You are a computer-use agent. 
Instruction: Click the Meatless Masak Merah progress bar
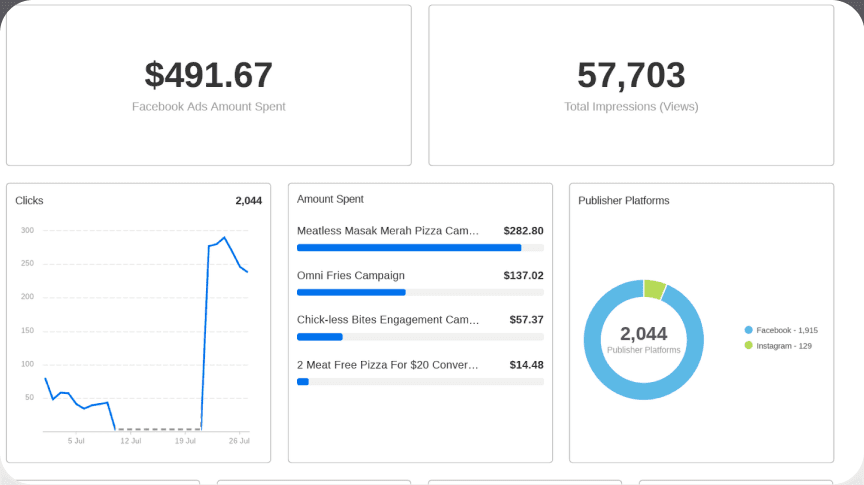click(420, 248)
